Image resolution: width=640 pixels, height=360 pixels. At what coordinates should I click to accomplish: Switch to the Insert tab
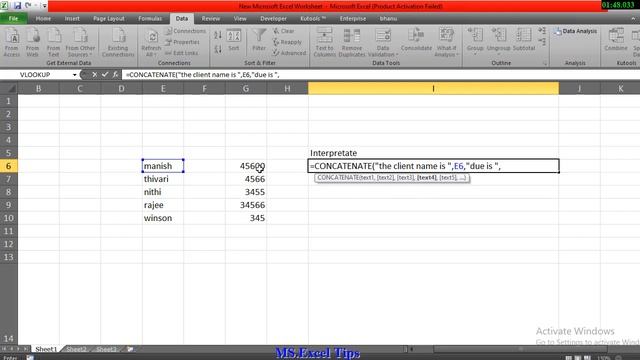72,18
